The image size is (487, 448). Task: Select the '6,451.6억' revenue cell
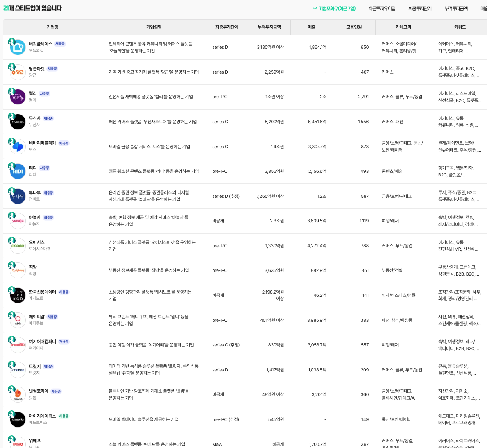(x=317, y=122)
